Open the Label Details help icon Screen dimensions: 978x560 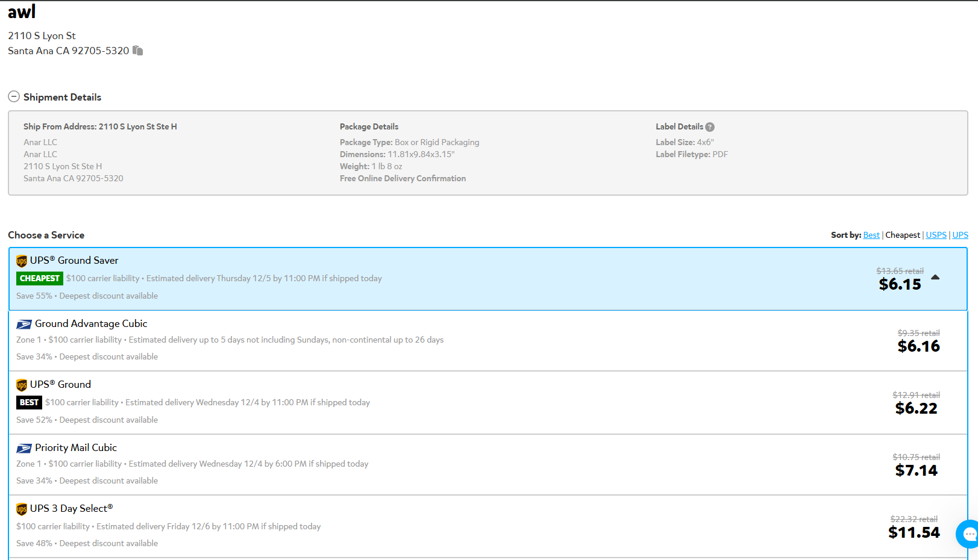(x=710, y=127)
